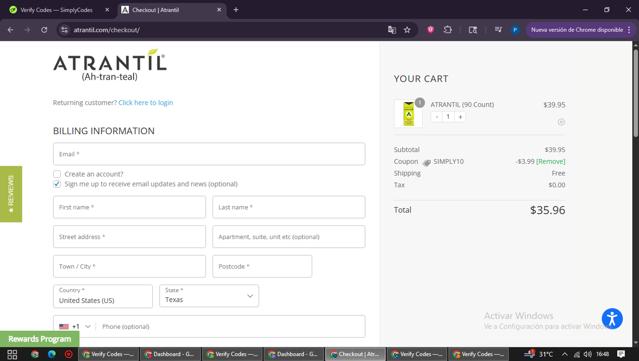Launch Microsoft Edge from the taskbar
This screenshot has width=639, height=361.
52,354
